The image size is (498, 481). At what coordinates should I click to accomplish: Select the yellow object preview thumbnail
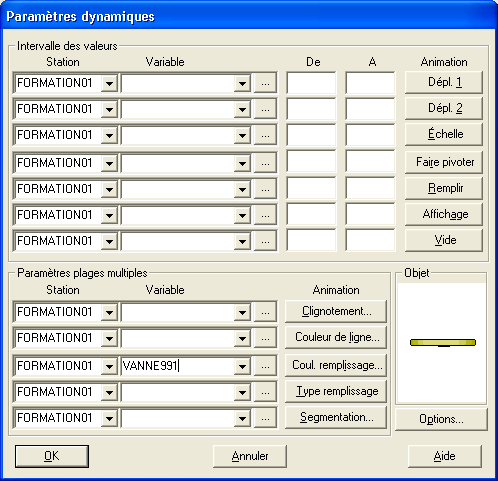point(443,342)
